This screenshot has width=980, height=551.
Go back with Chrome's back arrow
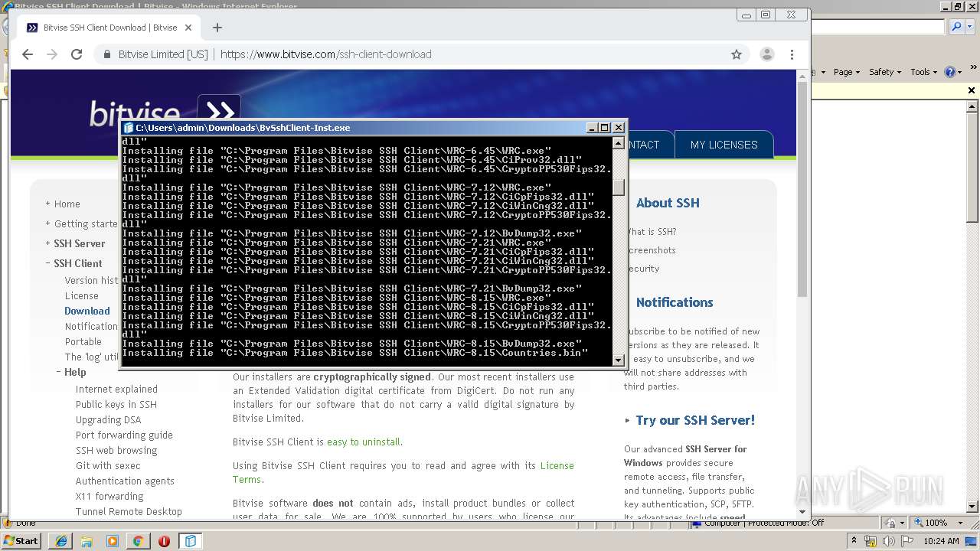pos(28,54)
